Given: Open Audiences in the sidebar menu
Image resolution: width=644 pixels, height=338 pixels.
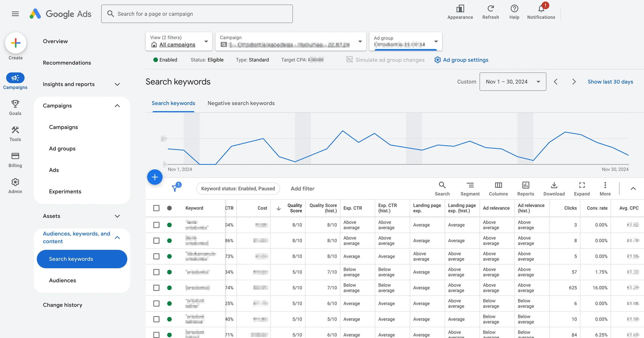Looking at the screenshot, I should (62, 280).
